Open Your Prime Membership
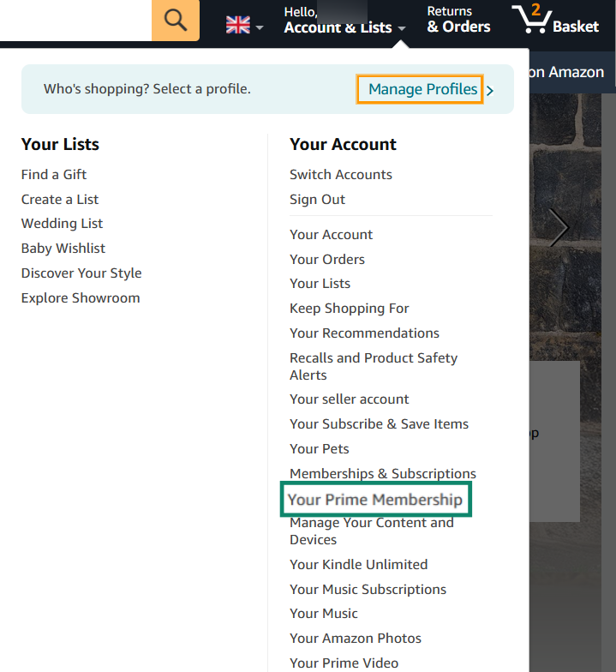616x672 pixels. point(375,500)
